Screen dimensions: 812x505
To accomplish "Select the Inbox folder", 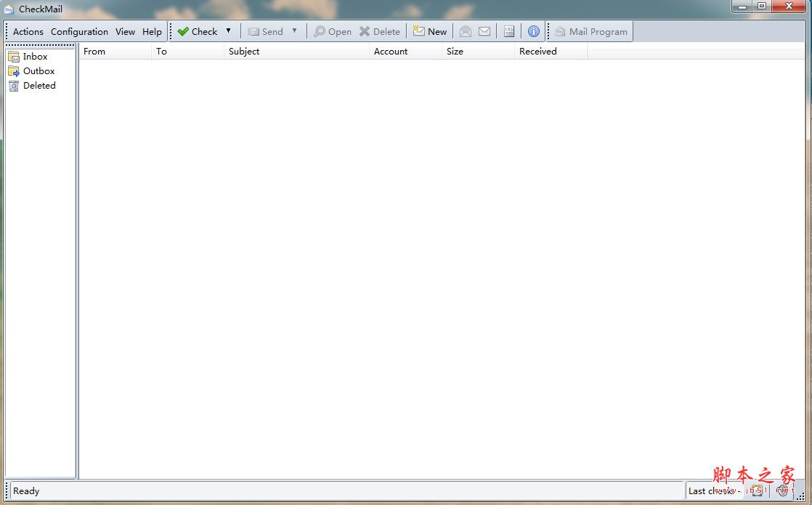I will click(34, 57).
